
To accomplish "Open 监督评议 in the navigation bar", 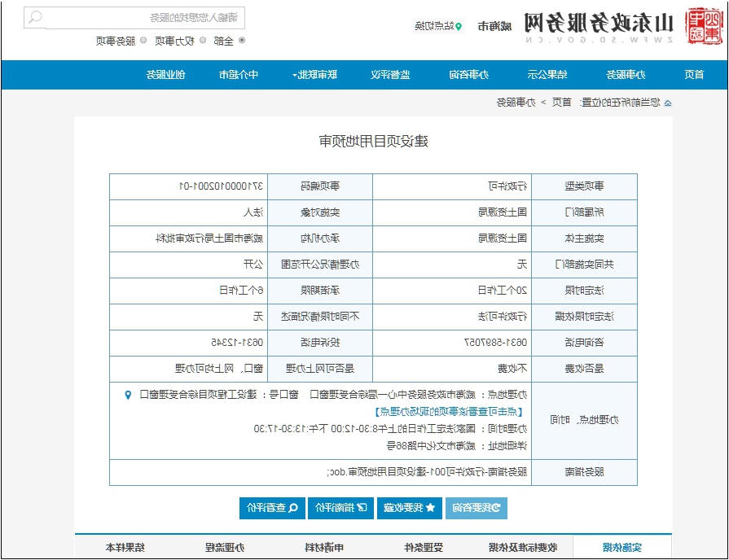I will click(x=390, y=75).
